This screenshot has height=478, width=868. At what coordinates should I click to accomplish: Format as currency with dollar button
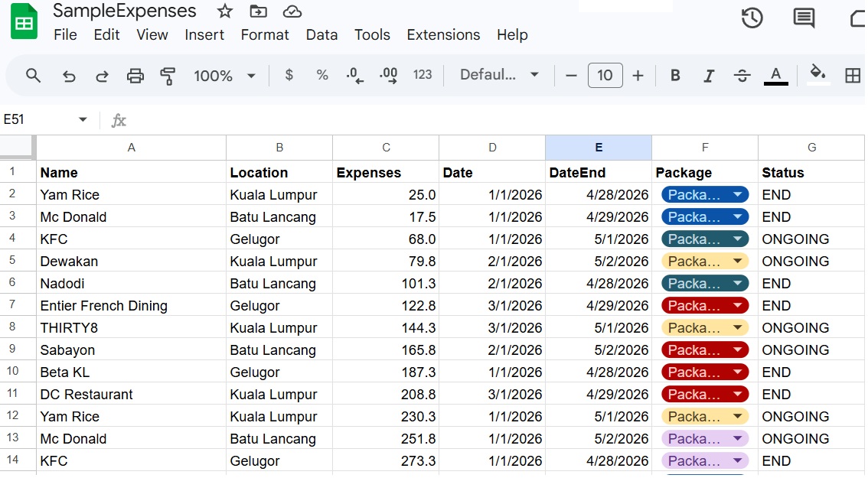(x=289, y=75)
